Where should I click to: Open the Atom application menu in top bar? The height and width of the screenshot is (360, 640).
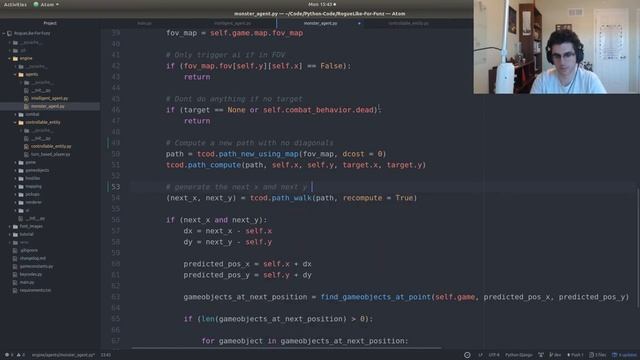(x=46, y=4)
